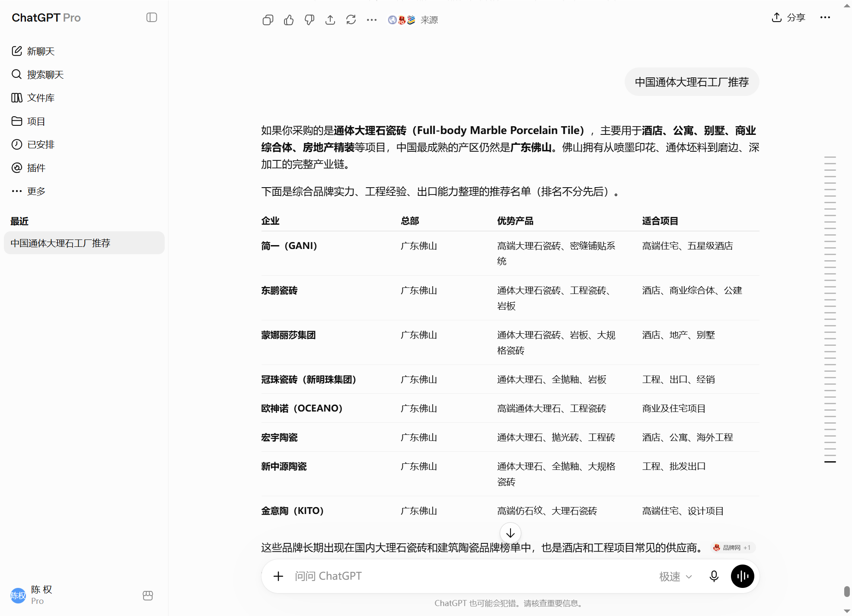Share the response with the upload icon
The width and height of the screenshot is (852, 616).
pos(330,20)
